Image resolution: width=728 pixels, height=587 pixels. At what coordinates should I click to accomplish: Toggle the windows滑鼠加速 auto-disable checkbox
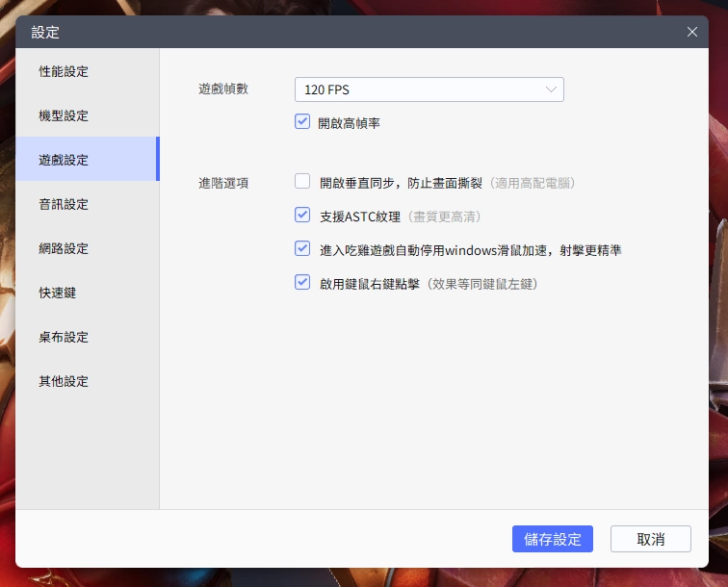[x=302, y=248]
